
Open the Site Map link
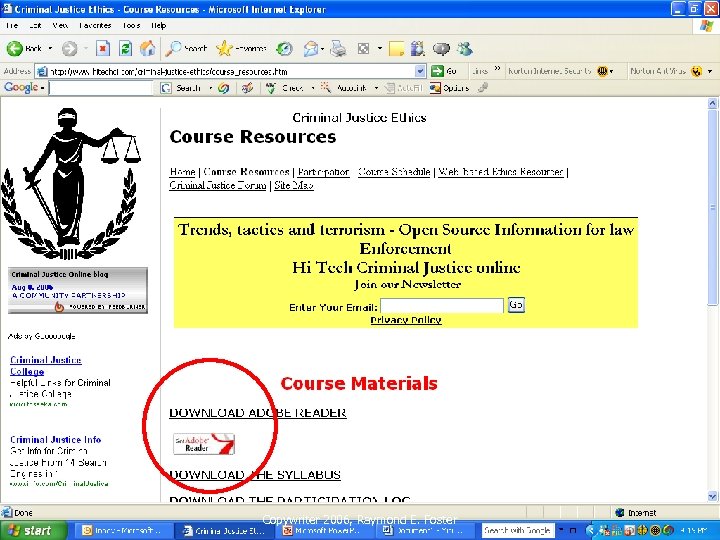pos(294,185)
